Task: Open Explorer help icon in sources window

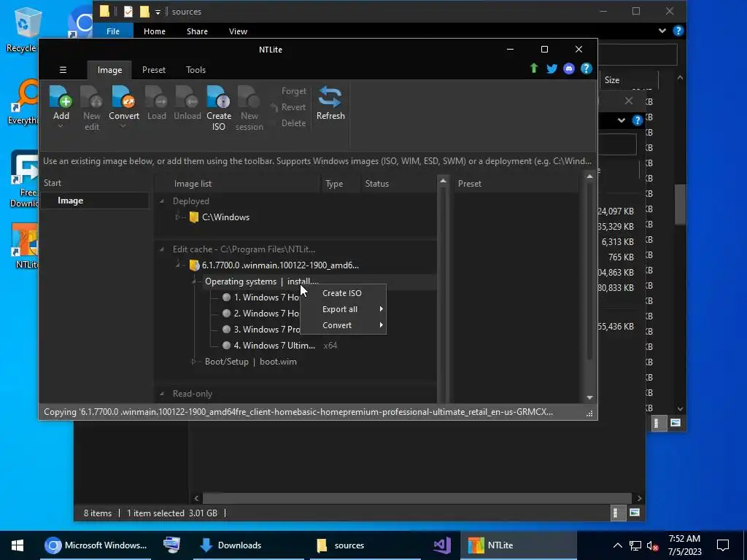Action: pyautogui.click(x=678, y=31)
